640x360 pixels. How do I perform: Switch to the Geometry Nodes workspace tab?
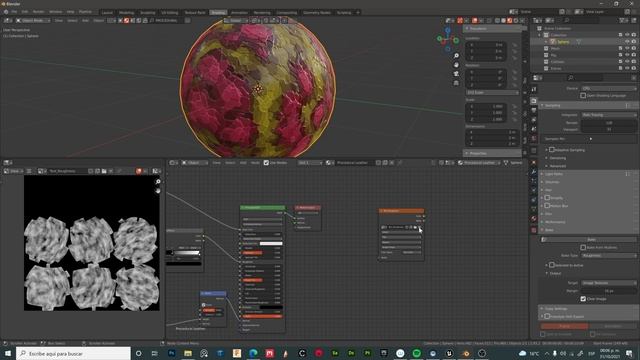tap(317, 13)
